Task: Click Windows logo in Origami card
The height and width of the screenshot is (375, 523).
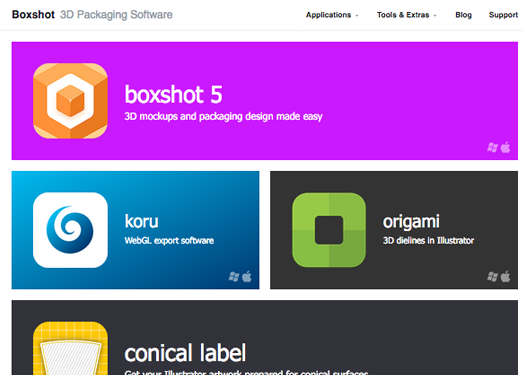Action: pyautogui.click(x=492, y=277)
